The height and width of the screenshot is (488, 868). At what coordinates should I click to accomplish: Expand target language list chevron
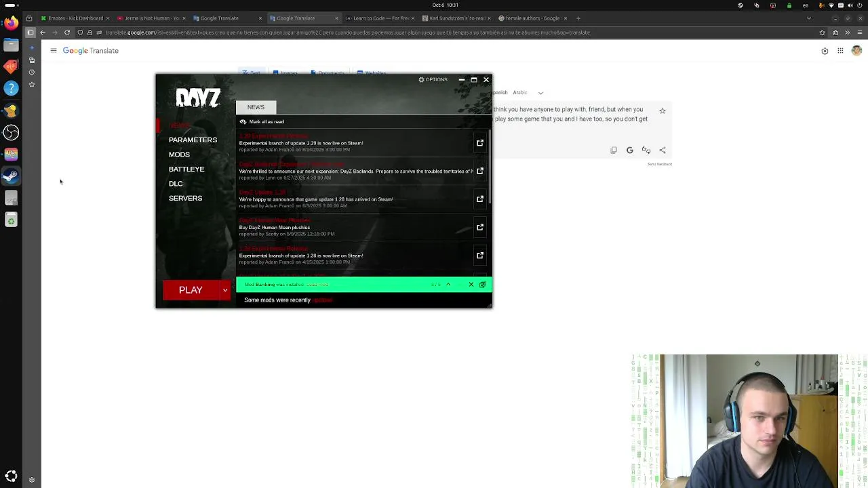[540, 93]
